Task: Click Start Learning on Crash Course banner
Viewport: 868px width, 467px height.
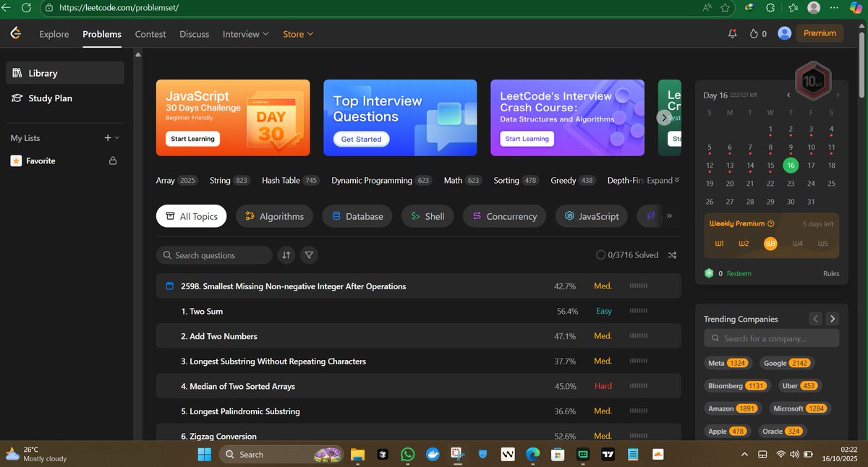Action: click(x=527, y=139)
